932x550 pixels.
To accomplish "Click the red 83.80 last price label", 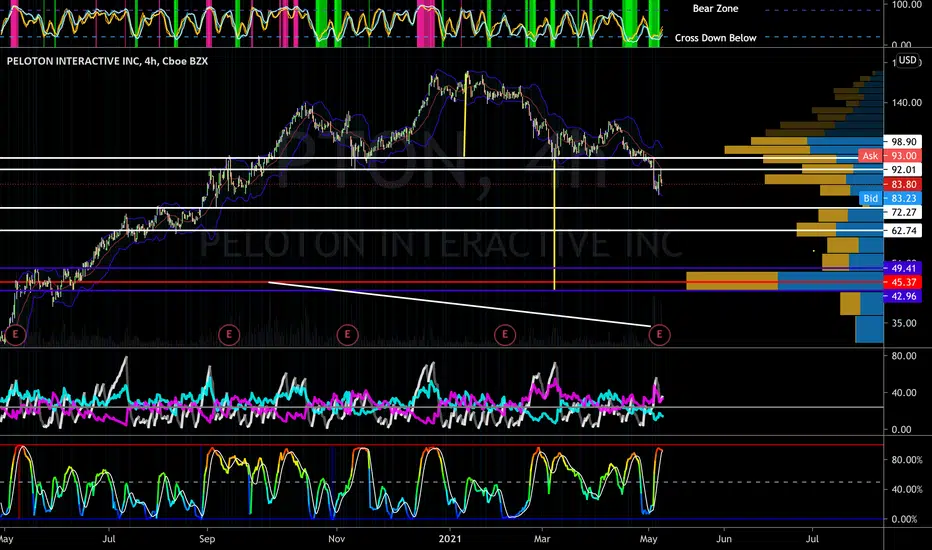I will (903, 184).
